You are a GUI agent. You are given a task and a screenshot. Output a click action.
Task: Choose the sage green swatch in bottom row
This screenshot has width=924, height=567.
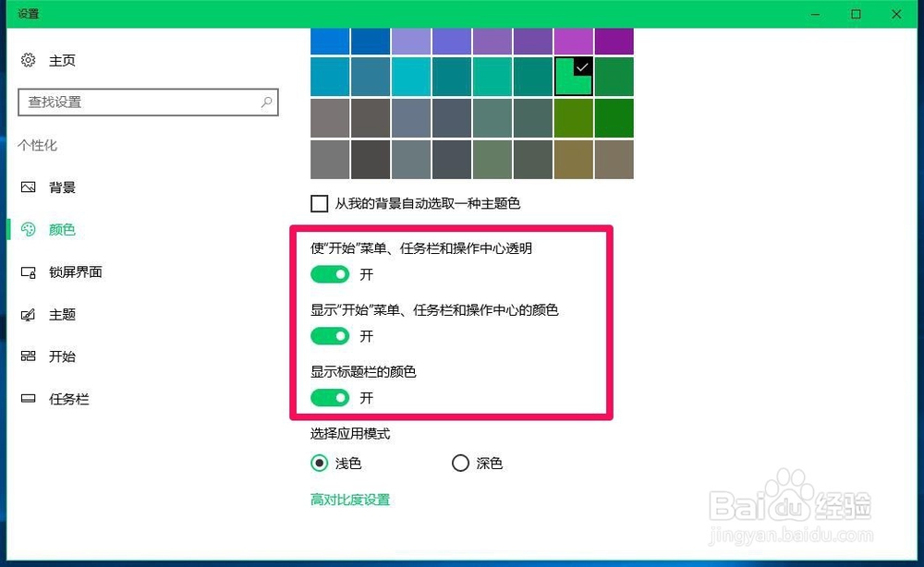492,159
